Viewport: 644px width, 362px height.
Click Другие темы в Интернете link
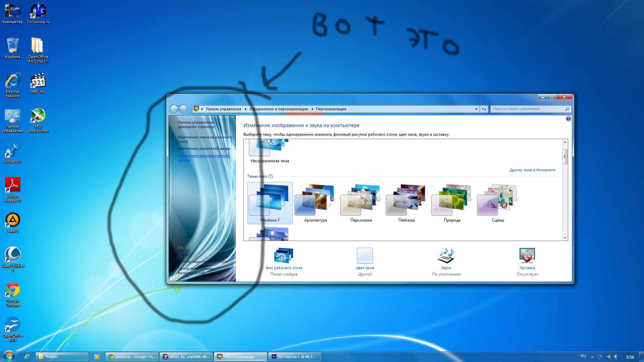532,170
